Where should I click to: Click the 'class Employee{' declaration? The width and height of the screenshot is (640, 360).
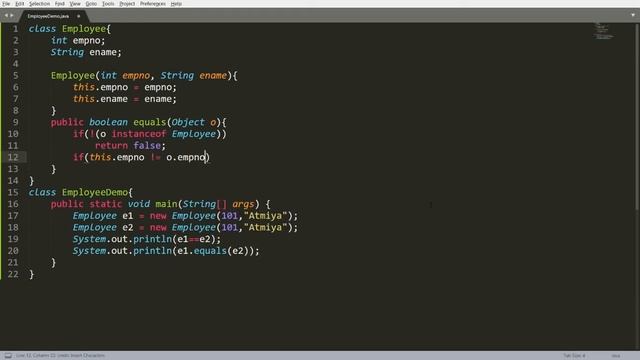[69, 29]
